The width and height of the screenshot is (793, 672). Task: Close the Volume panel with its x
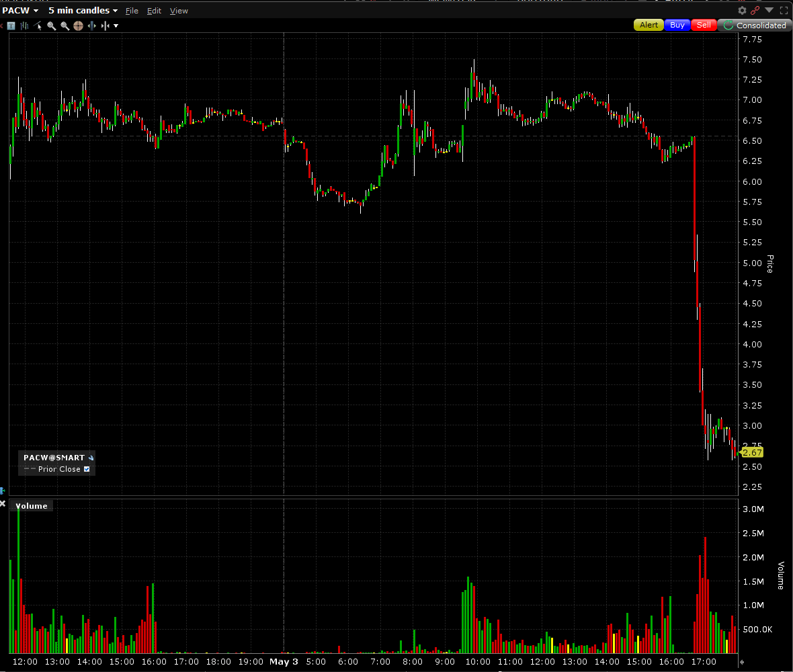[x=3, y=503]
